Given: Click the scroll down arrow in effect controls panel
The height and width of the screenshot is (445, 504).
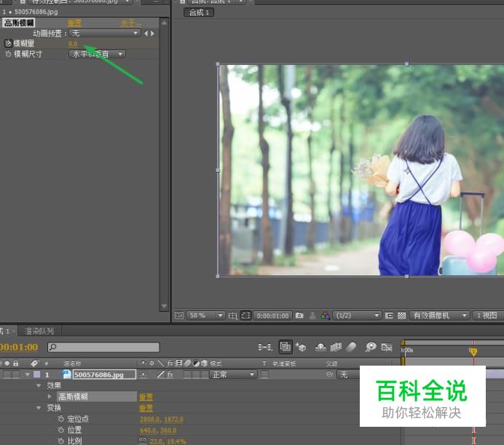Looking at the screenshot, I should pyautogui.click(x=164, y=306).
